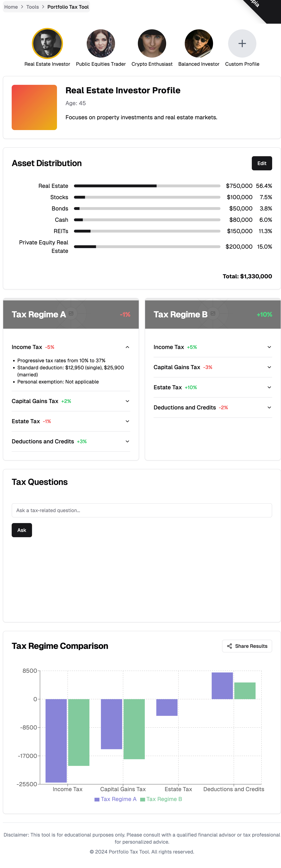This screenshot has width=281, height=868.
Task: Expand Capital Gains Tax under Regime A
Action: pos(127,401)
